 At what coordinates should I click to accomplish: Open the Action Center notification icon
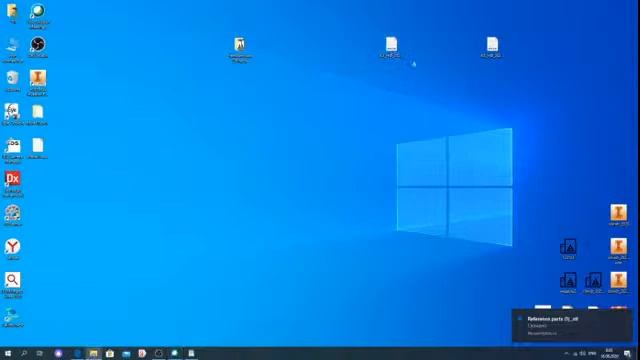point(627,353)
